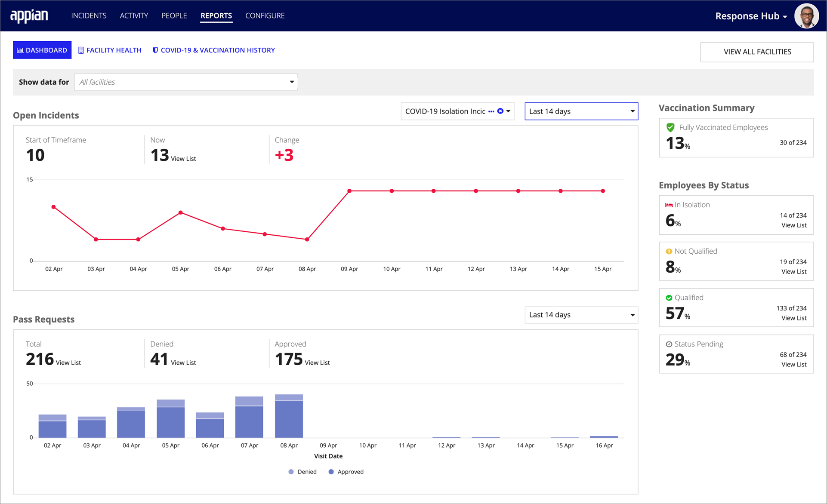Open the COVID-19 & Vaccination History tab
827x504 pixels.
point(213,50)
